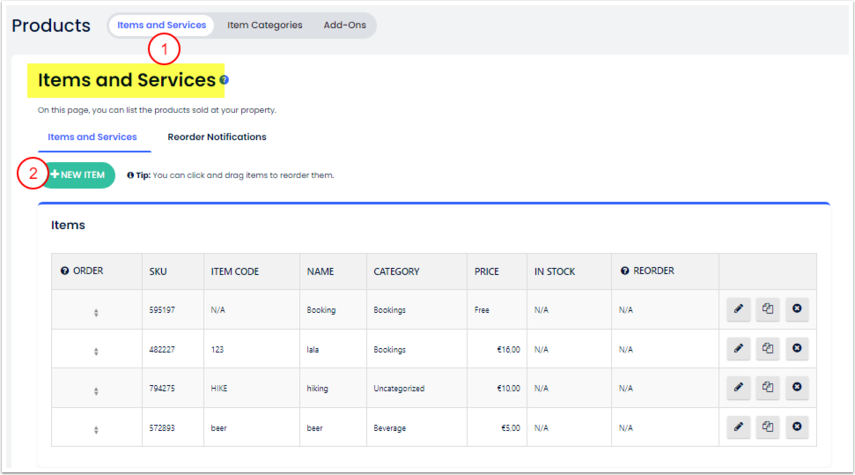The width and height of the screenshot is (855, 475).
Task: Click reorder handle for lala row
Action: click(96, 351)
